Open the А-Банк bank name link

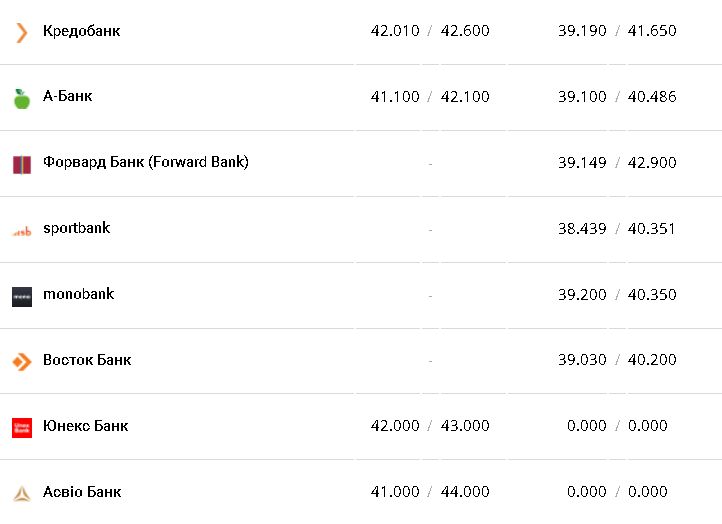pyautogui.click(x=67, y=97)
